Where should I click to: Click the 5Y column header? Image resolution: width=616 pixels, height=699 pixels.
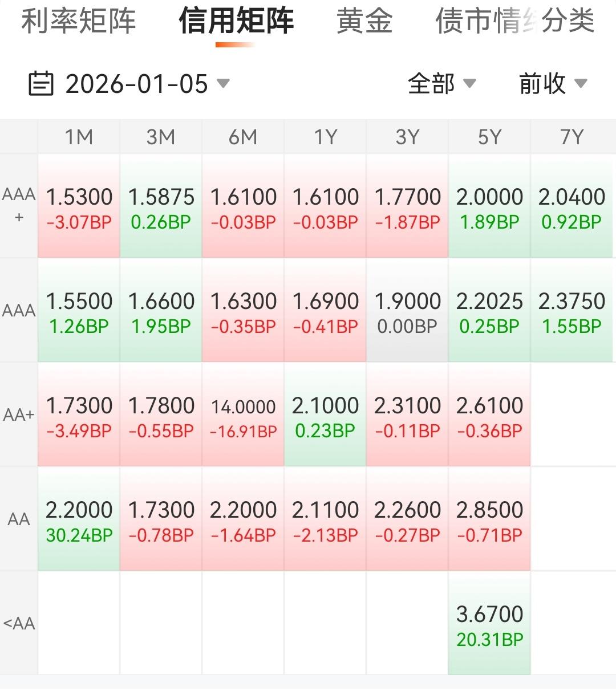[489, 137]
